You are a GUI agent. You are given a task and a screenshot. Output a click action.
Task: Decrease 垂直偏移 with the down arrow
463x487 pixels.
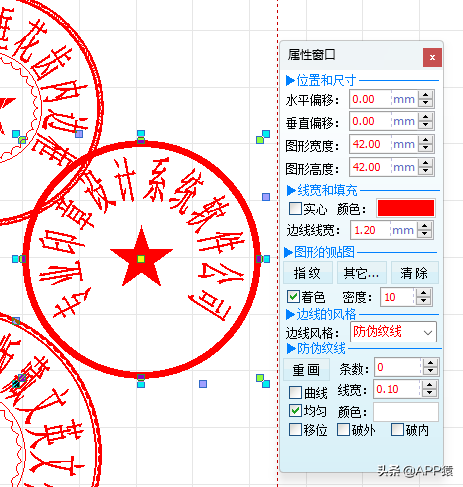click(x=426, y=125)
